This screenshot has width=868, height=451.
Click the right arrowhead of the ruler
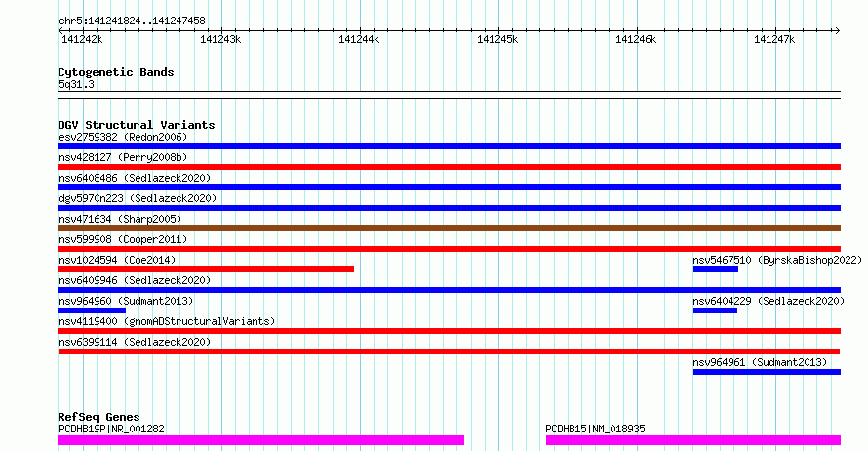click(838, 31)
